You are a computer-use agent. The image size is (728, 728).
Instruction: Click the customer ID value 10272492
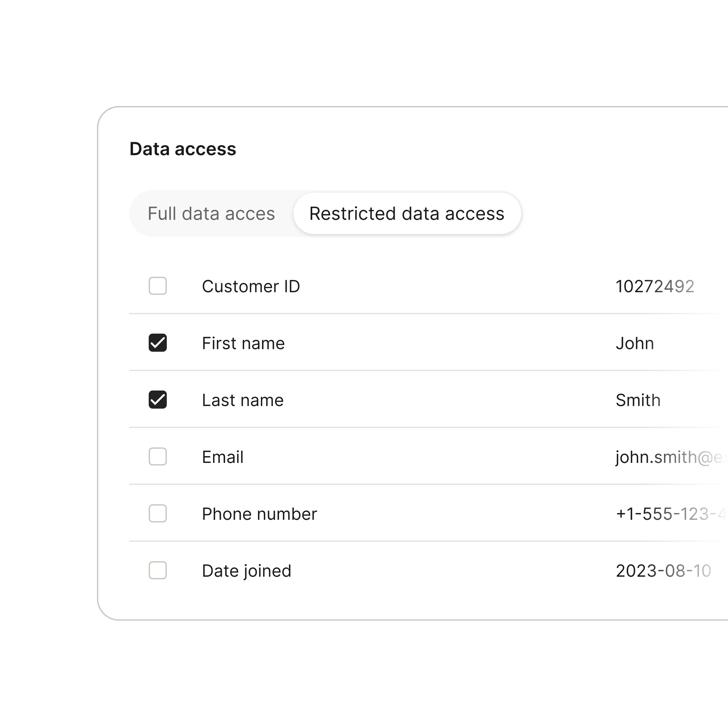point(655,286)
